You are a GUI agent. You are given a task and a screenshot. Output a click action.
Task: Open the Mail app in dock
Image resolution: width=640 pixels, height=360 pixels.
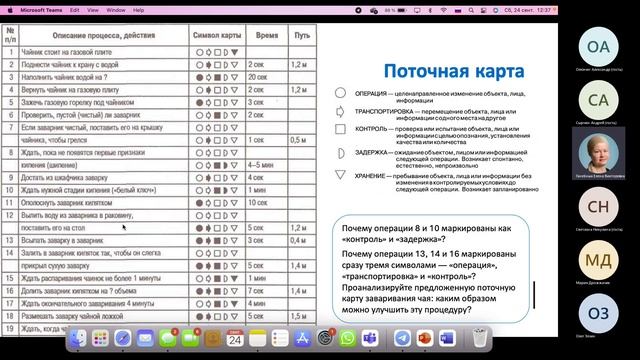(145, 338)
